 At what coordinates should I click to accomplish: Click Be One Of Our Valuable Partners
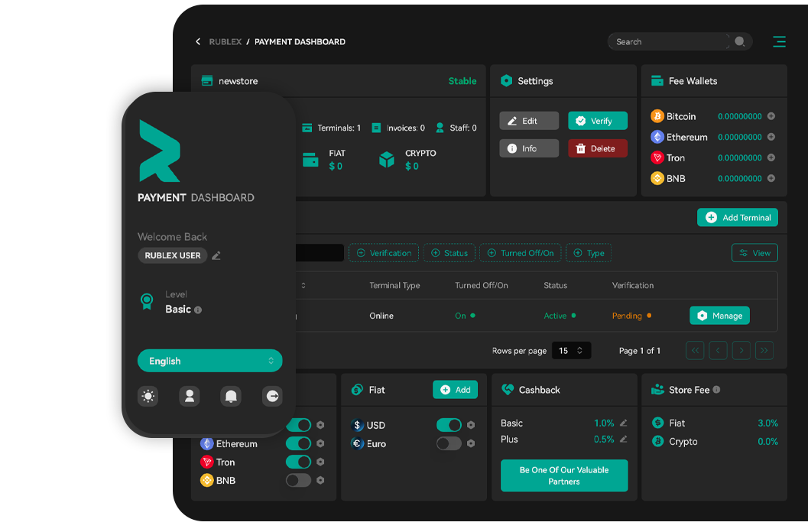click(x=564, y=475)
